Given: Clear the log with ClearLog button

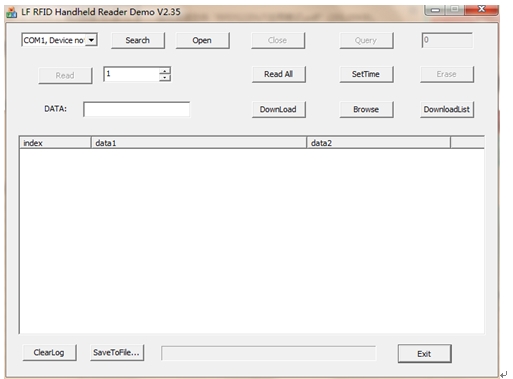Looking at the screenshot, I should 49,353.
